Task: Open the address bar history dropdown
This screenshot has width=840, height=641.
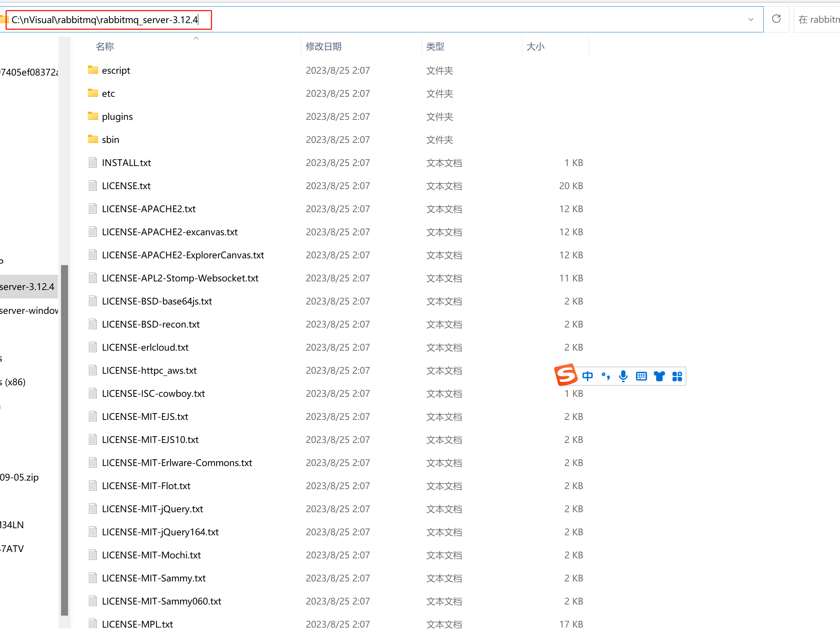Action: (x=750, y=19)
